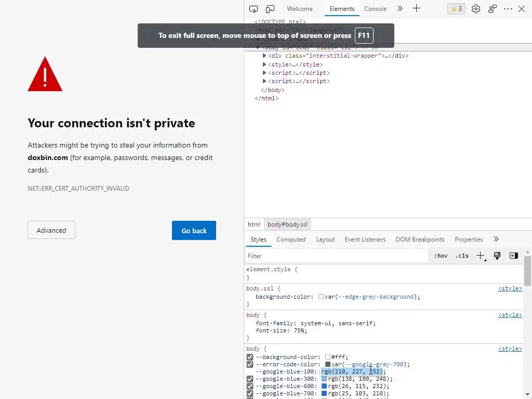532x399 pixels.
Task: Close the DevTools panel
Action: tap(522, 9)
